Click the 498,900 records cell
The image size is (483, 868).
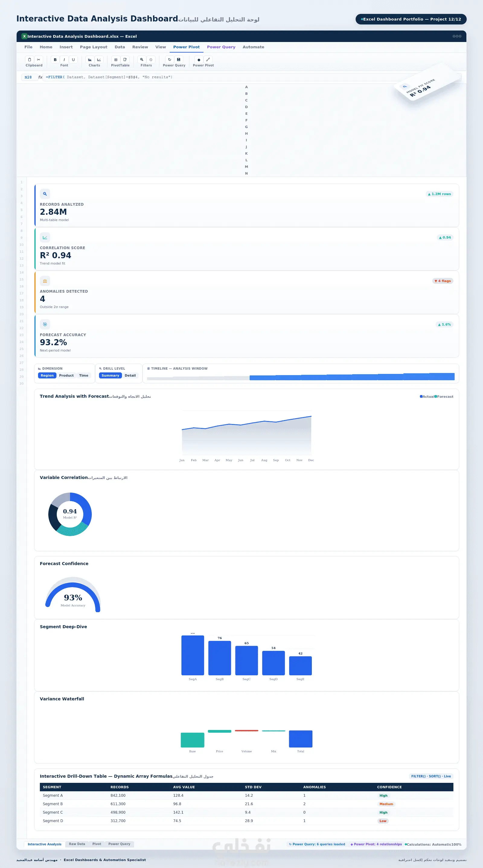[118, 812]
